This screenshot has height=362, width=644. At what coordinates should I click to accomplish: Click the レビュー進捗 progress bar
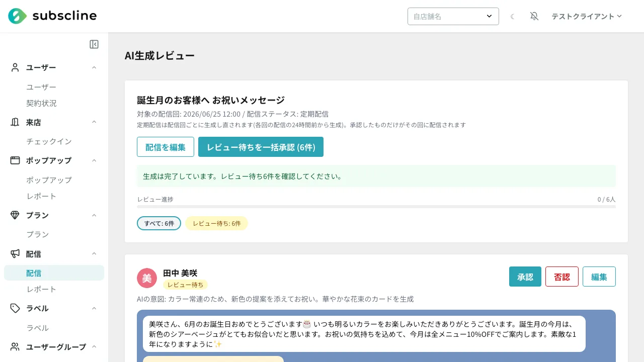[x=376, y=207]
